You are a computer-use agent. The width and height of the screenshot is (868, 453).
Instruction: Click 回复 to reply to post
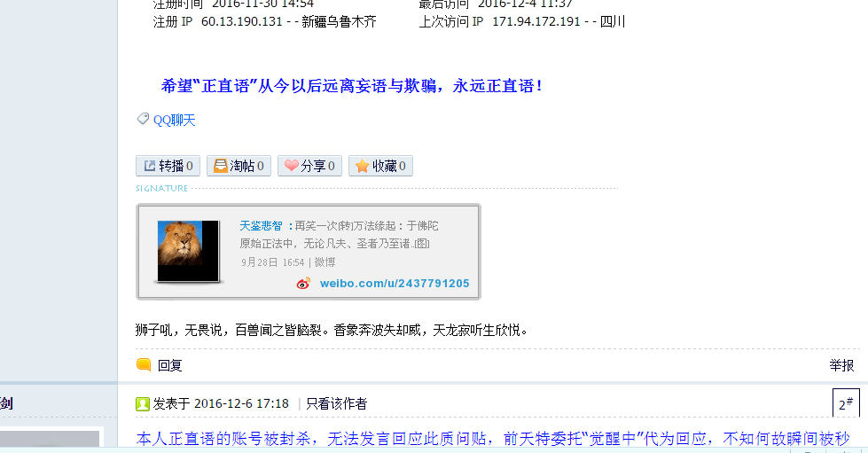170,365
